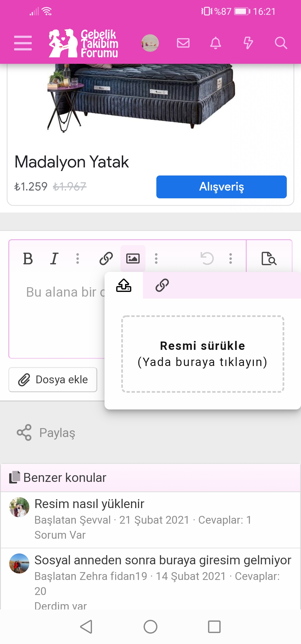Toggle italic text formatting
301x644 pixels.
click(55, 258)
